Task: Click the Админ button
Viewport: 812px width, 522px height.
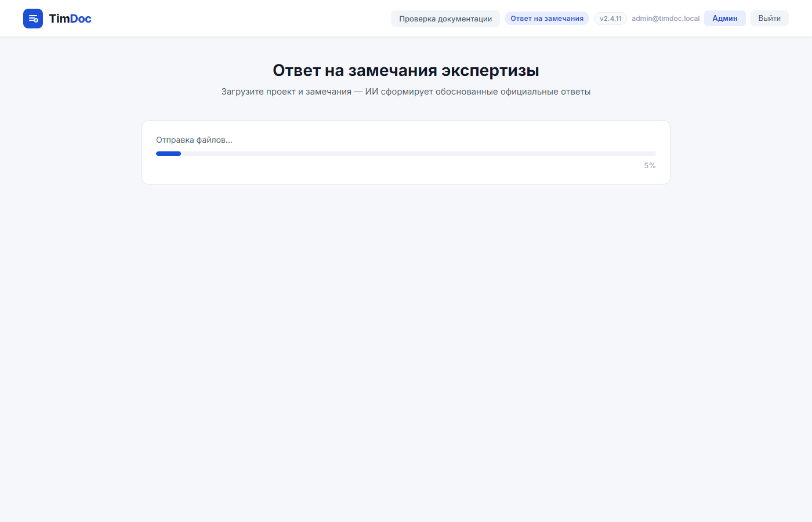Action: (x=724, y=18)
